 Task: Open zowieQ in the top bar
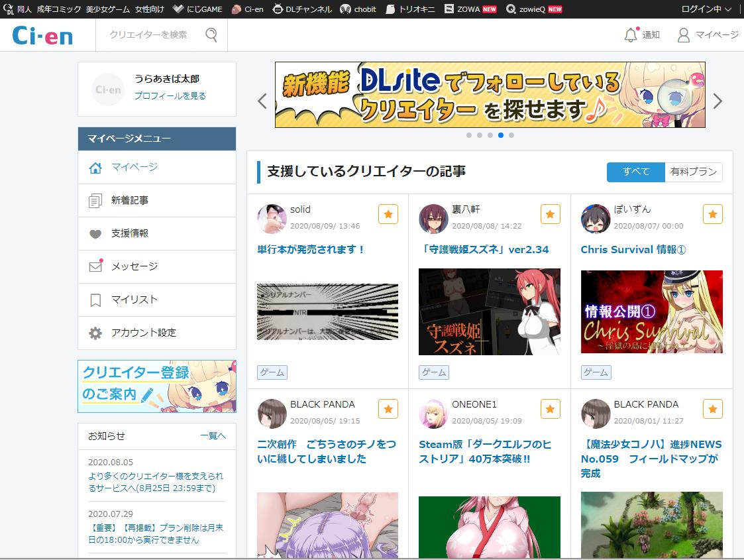(x=534, y=9)
